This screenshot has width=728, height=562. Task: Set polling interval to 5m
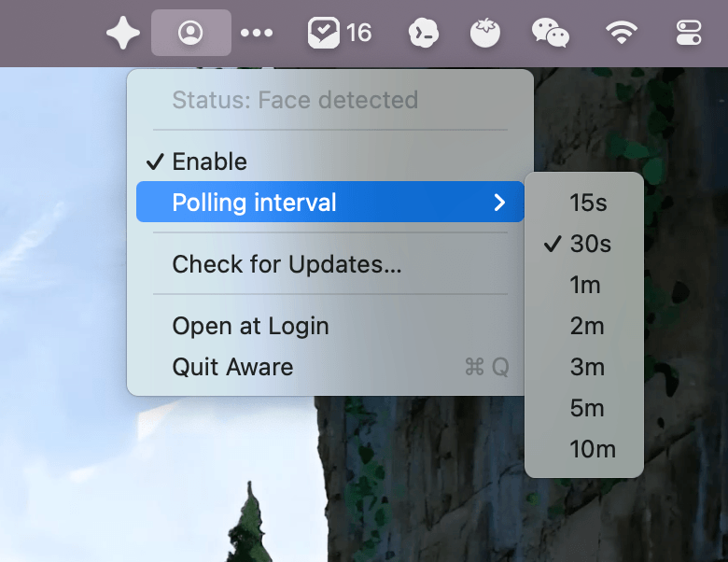coord(587,408)
